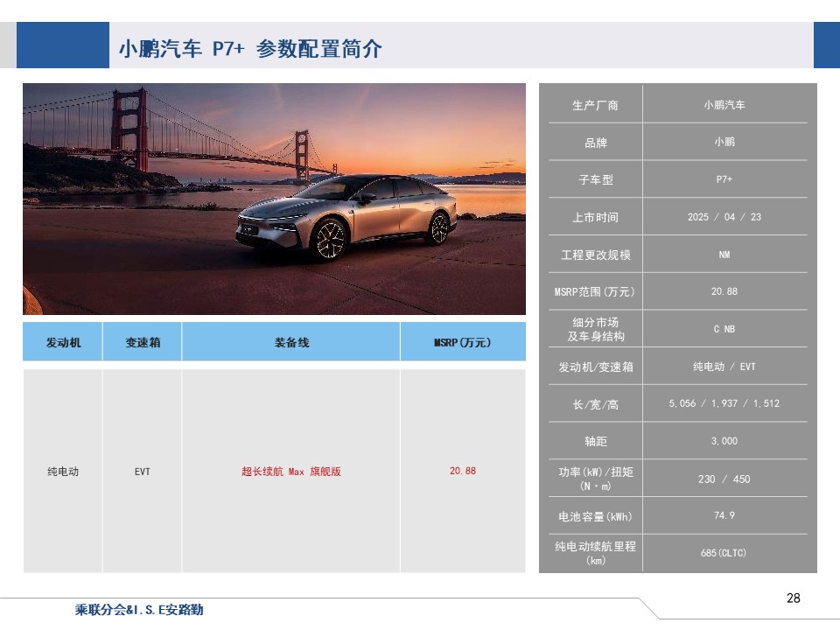The height and width of the screenshot is (630, 840).
Task: Click the 子车型 label
Action: (596, 180)
